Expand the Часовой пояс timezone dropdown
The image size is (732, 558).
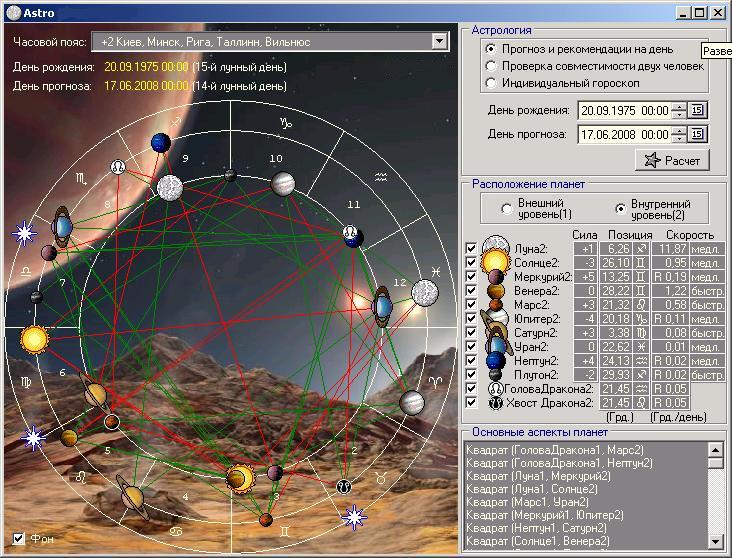(x=439, y=41)
